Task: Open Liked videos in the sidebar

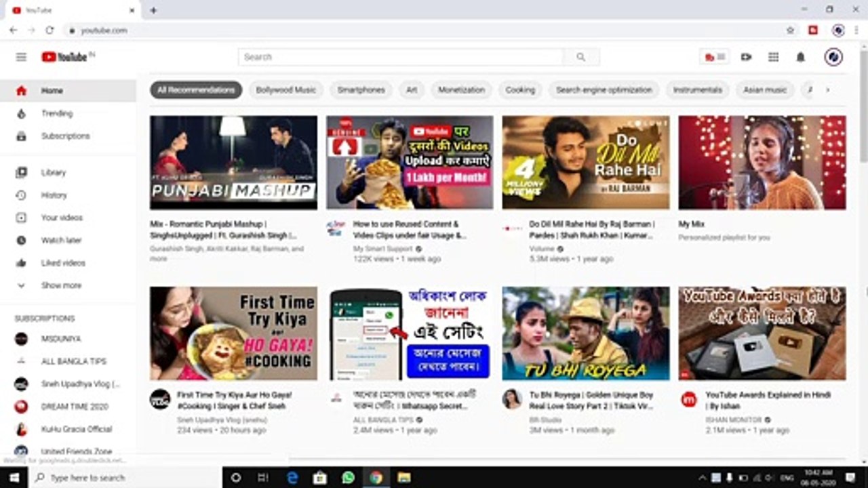Action: pos(68,262)
